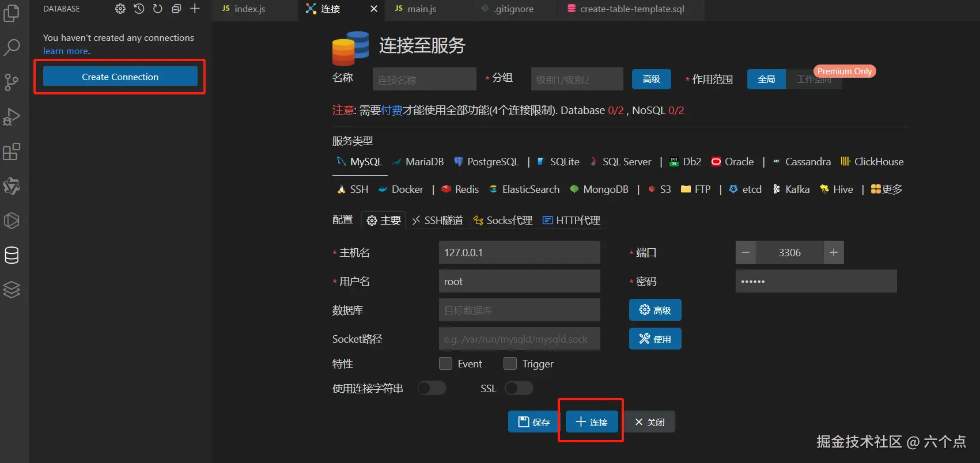Collapse all in database panel
Screen dimensions: 980x463
tap(176, 9)
